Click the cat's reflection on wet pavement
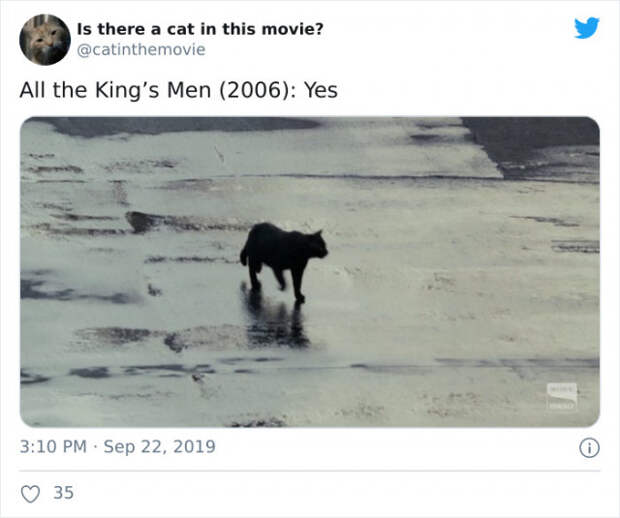 [275, 320]
